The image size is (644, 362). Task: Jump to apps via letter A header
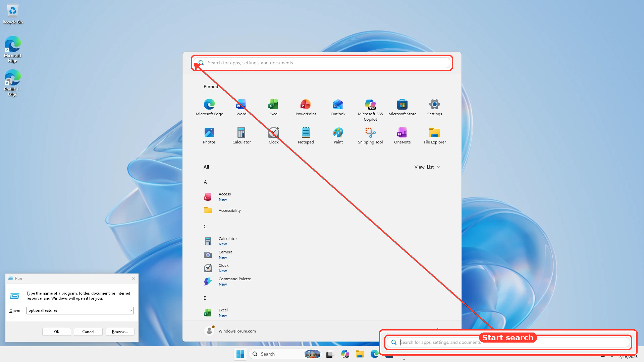(205, 182)
